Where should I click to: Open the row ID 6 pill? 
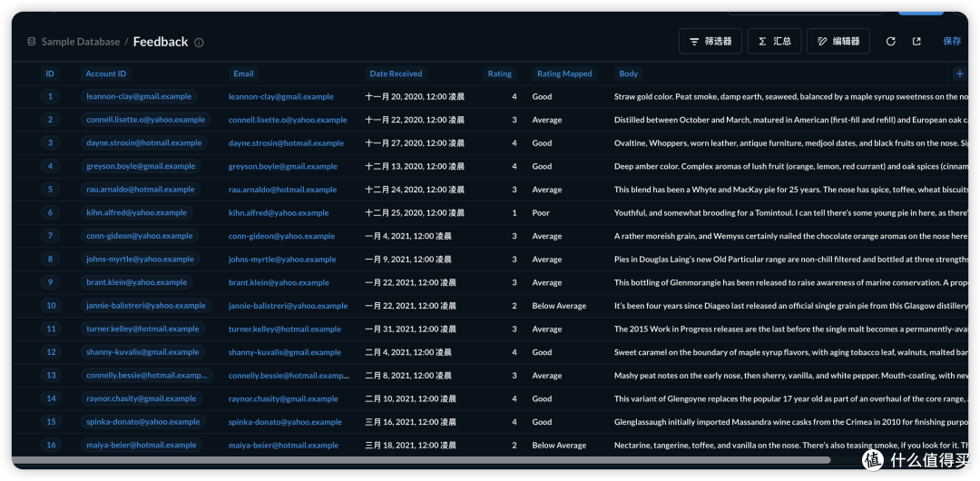click(x=50, y=212)
